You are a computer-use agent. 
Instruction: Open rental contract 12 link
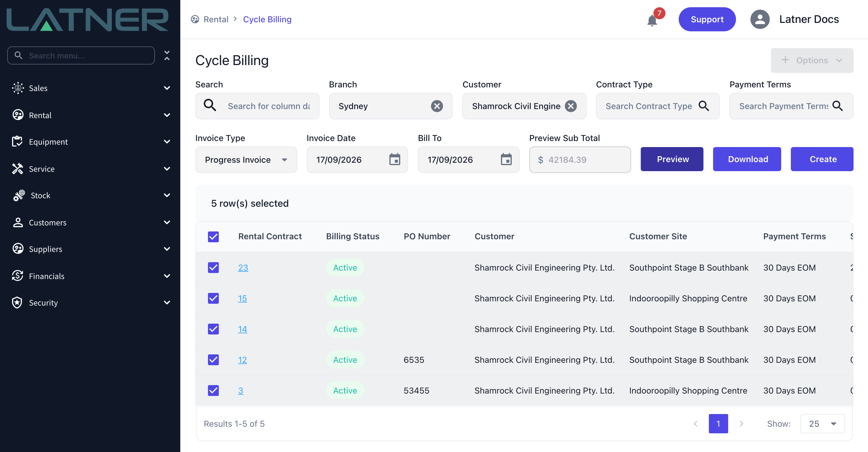(x=242, y=360)
